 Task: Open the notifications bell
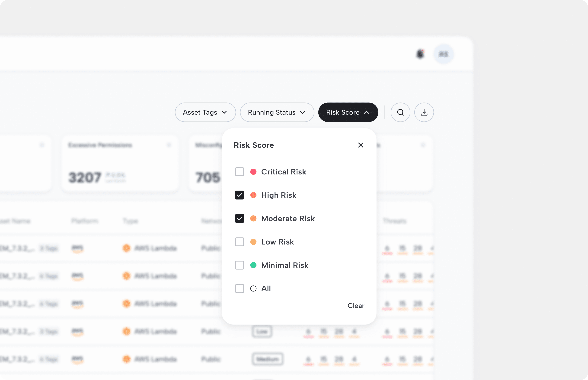420,54
